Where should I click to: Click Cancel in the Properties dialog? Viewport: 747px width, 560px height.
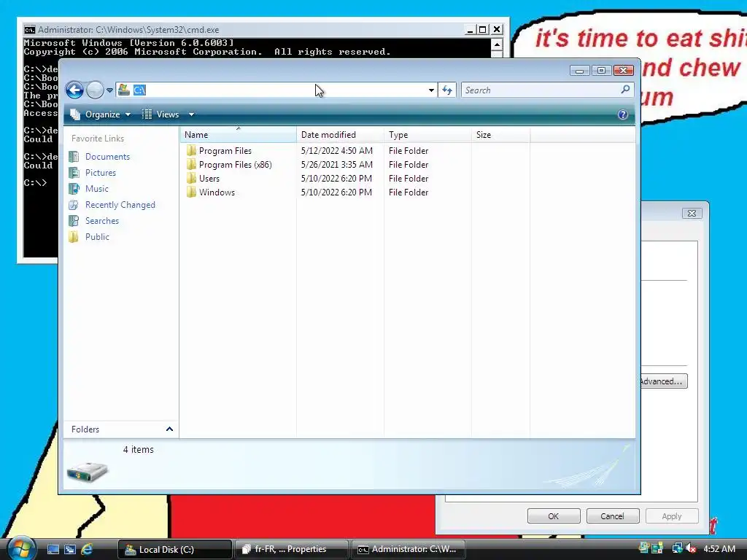tap(612, 516)
